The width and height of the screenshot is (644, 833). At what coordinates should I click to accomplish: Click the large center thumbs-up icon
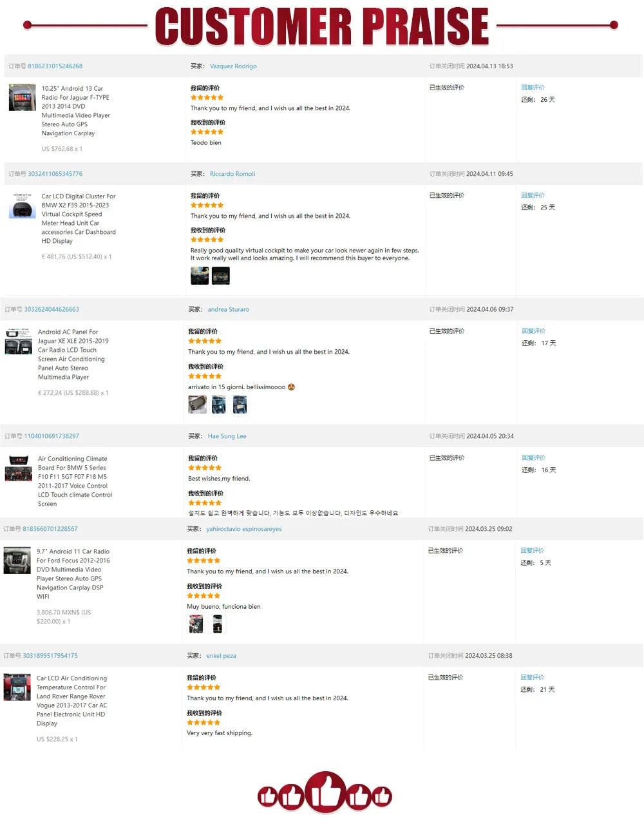pos(325,792)
